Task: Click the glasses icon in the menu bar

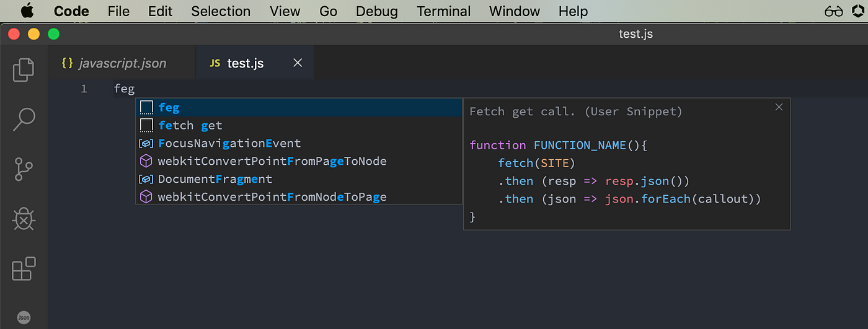Action: click(834, 11)
